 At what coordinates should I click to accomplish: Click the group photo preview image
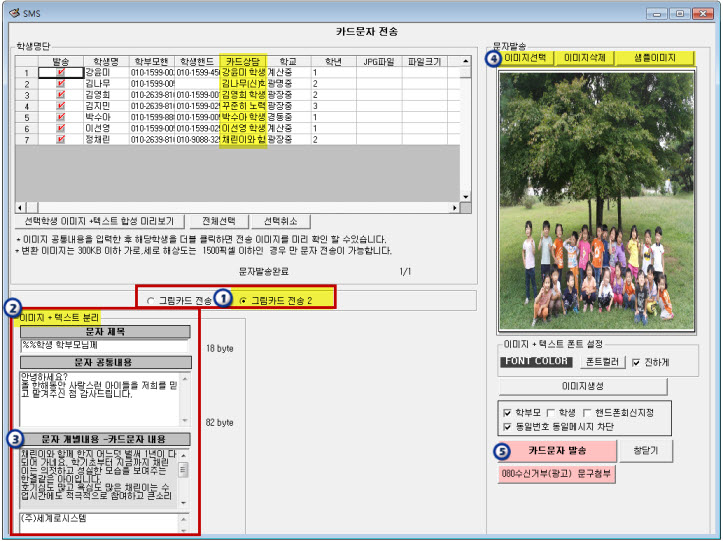[597, 202]
